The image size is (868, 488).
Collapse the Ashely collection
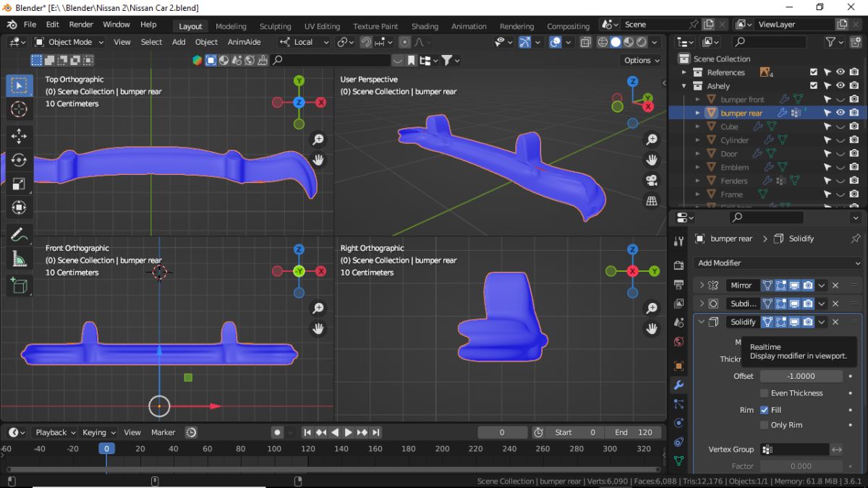tap(684, 86)
